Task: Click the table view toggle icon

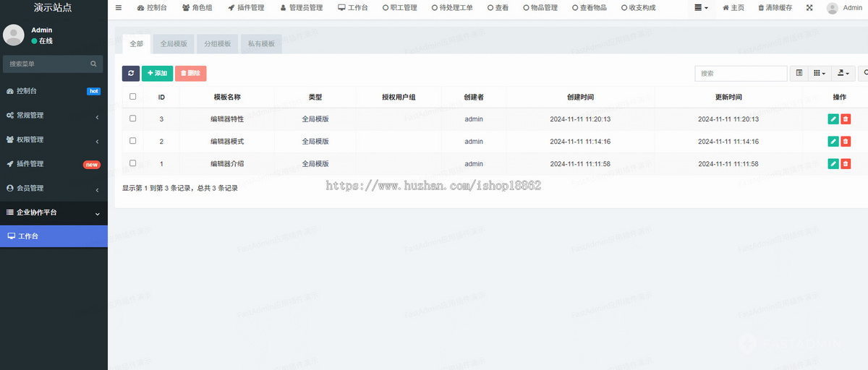Action: (x=799, y=73)
